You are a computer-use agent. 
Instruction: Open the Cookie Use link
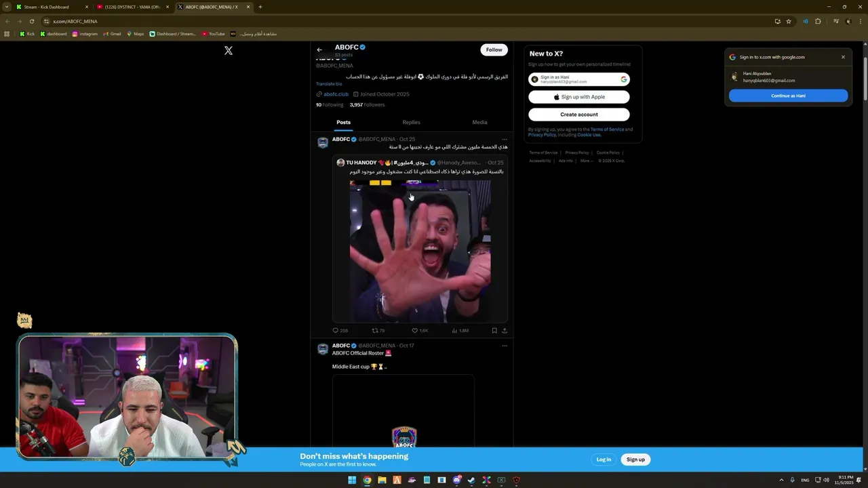[589, 135]
